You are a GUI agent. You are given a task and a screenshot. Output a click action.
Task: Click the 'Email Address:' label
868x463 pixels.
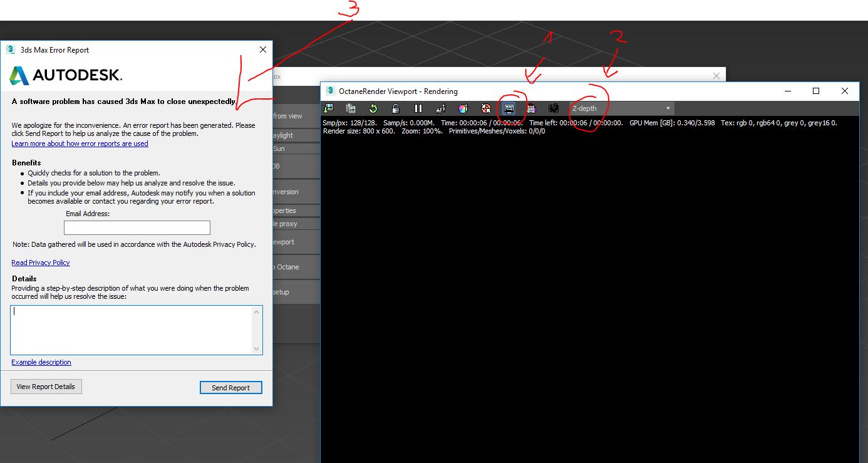(87, 214)
